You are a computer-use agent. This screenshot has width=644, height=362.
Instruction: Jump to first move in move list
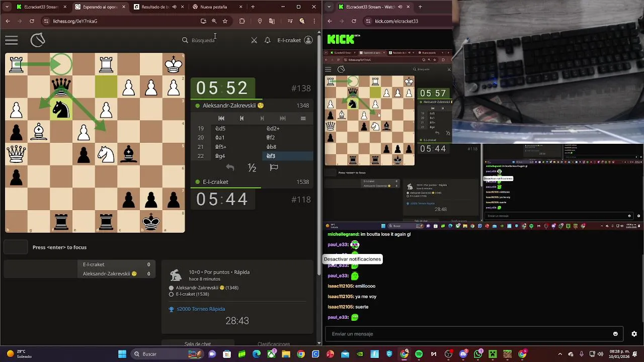(x=221, y=118)
